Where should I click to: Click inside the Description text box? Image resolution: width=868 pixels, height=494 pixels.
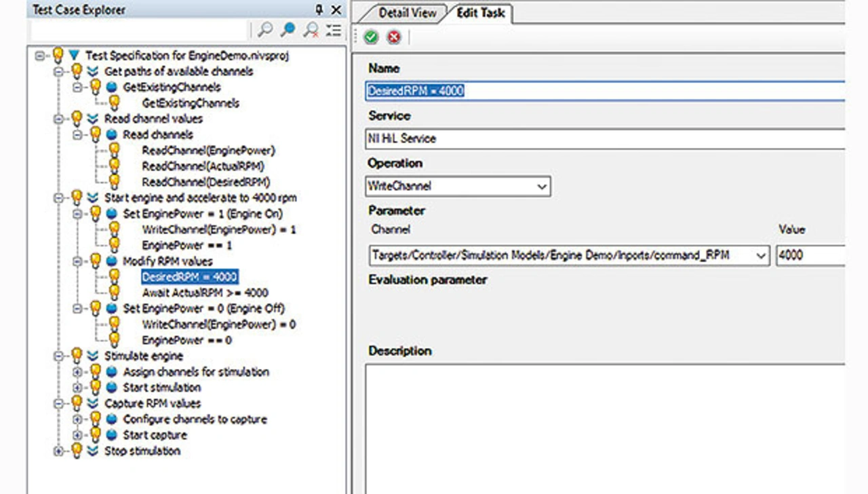[x=604, y=427]
